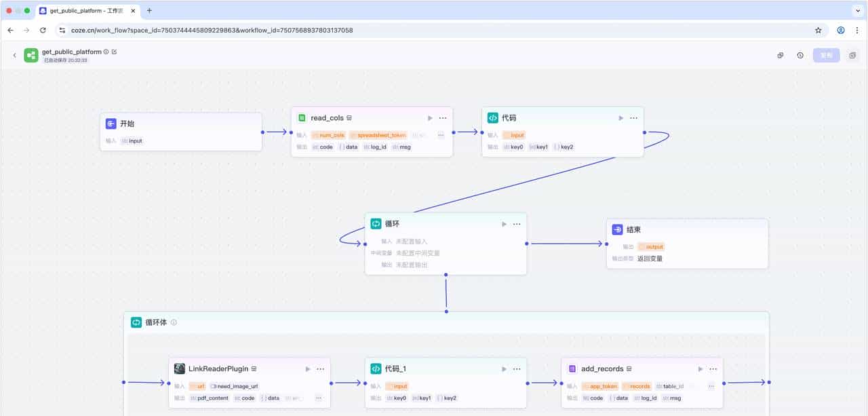
Task: Click the 结束 end node icon
Action: [x=617, y=230]
